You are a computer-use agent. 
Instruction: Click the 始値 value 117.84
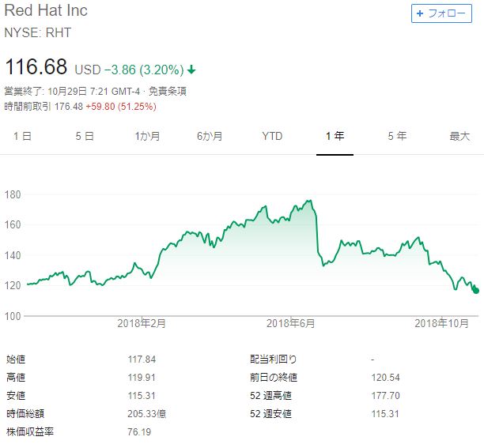(x=142, y=360)
